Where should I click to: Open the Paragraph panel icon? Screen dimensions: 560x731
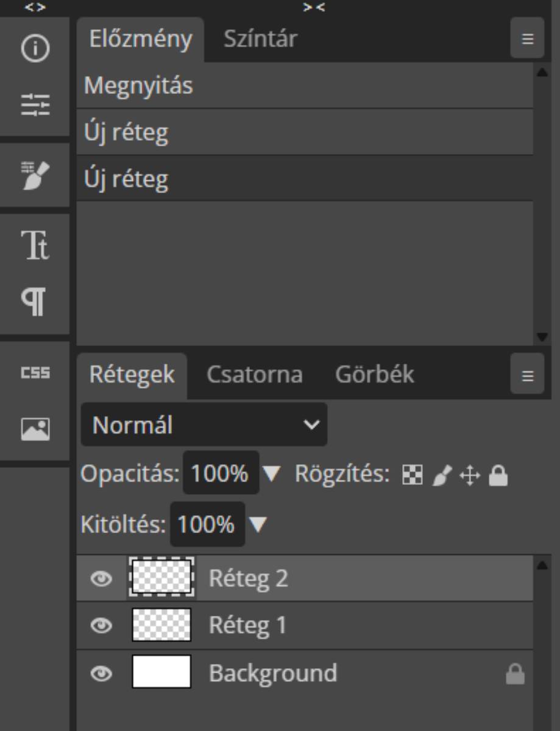35,302
